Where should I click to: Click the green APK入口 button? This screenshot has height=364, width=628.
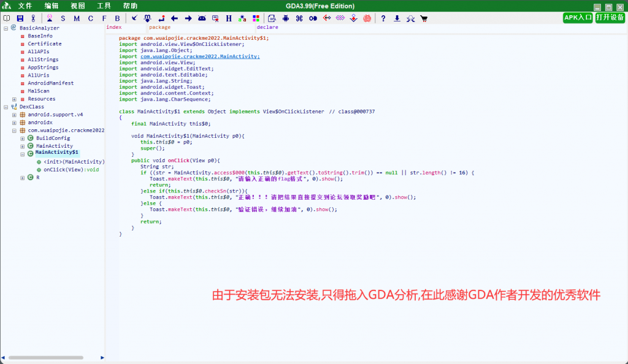pos(578,18)
